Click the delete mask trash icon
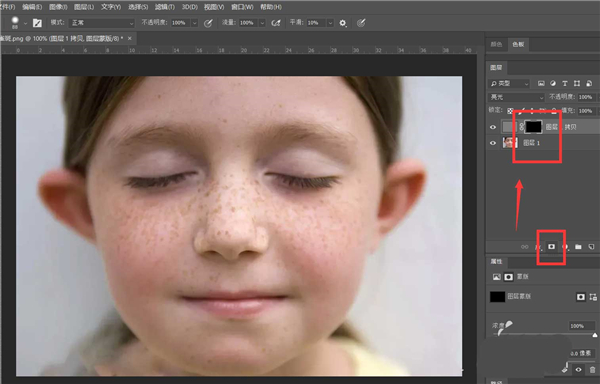 pos(592,370)
